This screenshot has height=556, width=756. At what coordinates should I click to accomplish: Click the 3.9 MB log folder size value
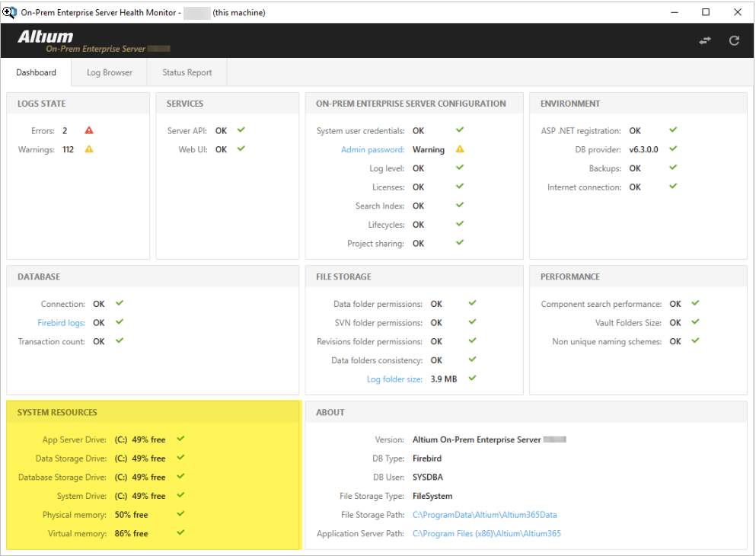(x=444, y=379)
